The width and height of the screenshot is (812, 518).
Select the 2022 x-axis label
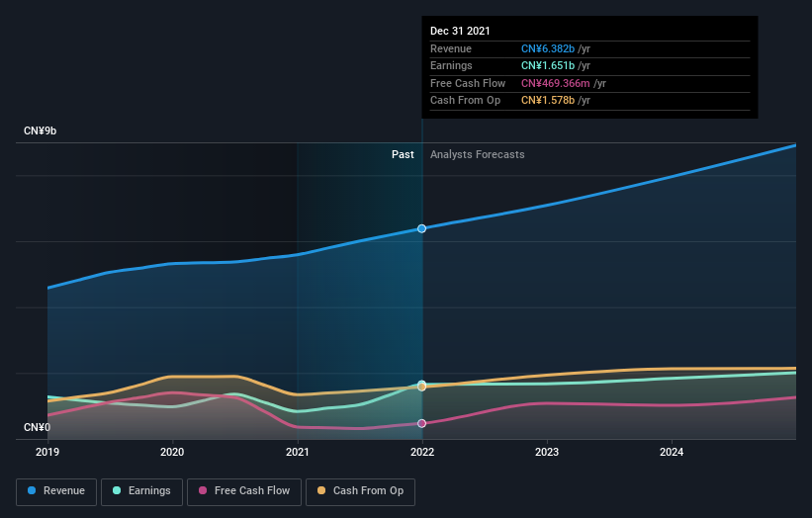[x=422, y=453]
